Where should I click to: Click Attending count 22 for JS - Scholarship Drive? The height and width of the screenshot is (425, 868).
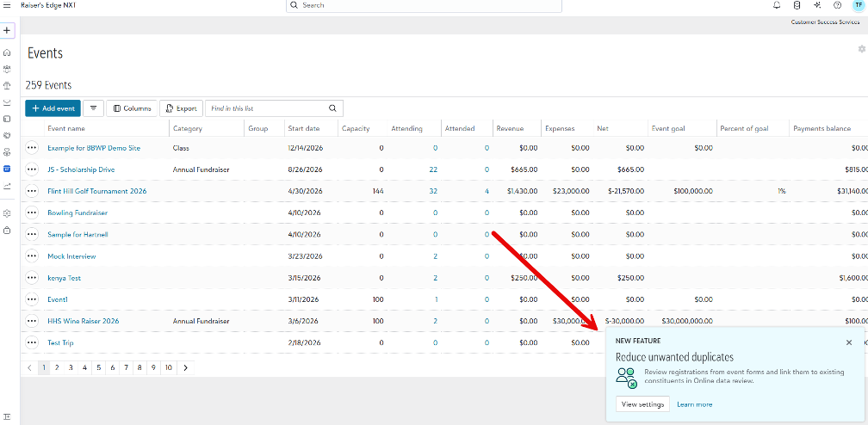[433, 169]
